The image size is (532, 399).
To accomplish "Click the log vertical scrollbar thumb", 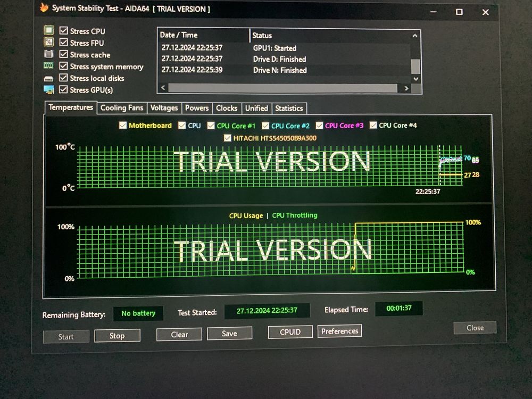I will click(415, 66).
